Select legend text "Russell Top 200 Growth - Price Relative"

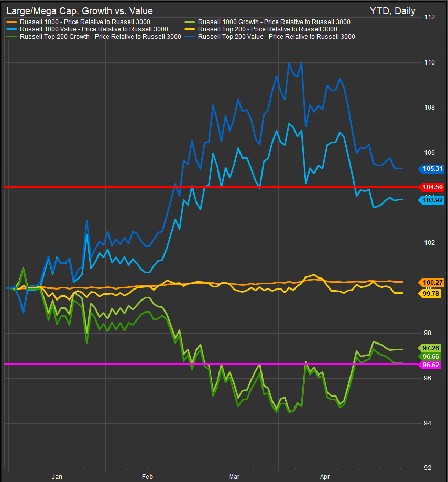(75, 37)
